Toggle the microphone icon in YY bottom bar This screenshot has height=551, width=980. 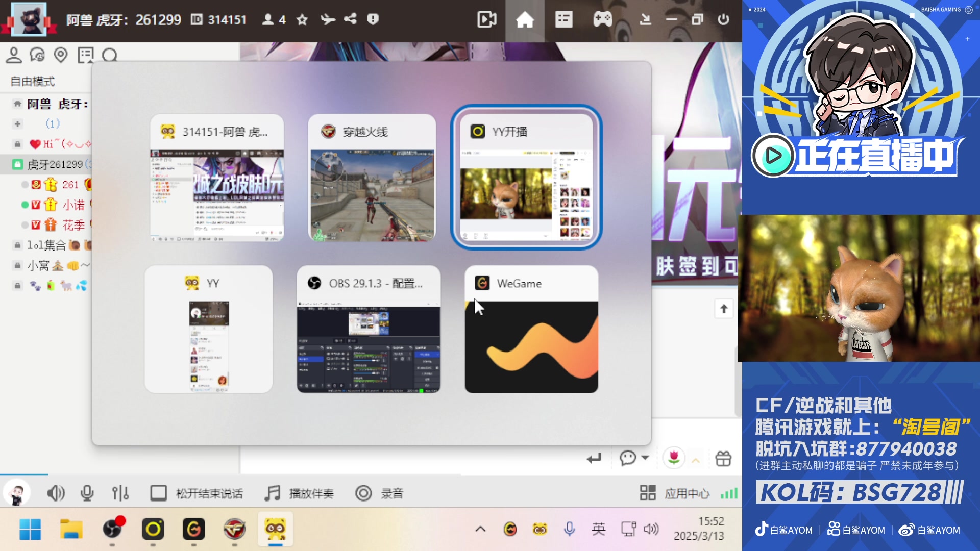point(87,493)
